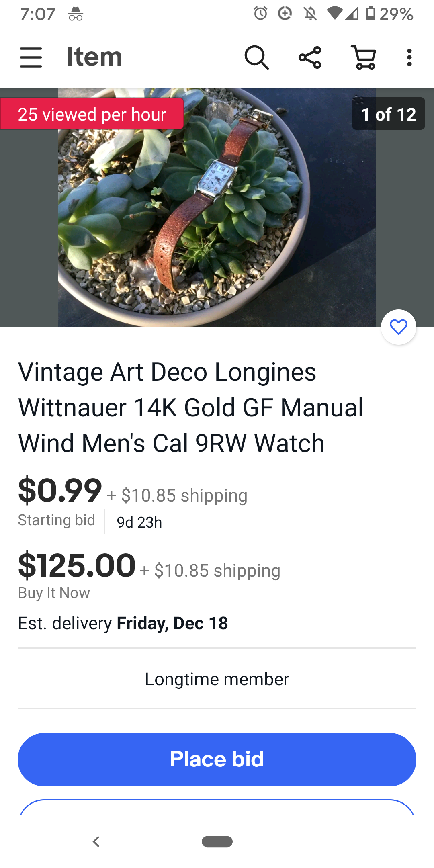Image resolution: width=434 pixels, height=868 pixels.
Task: Add item to watchlist with heart
Action: tap(398, 327)
